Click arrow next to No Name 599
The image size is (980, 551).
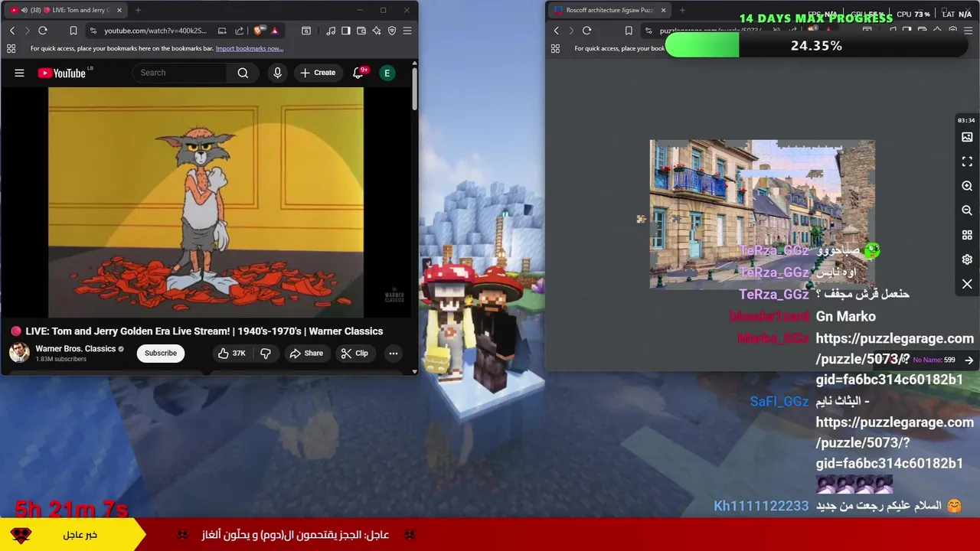969,360
